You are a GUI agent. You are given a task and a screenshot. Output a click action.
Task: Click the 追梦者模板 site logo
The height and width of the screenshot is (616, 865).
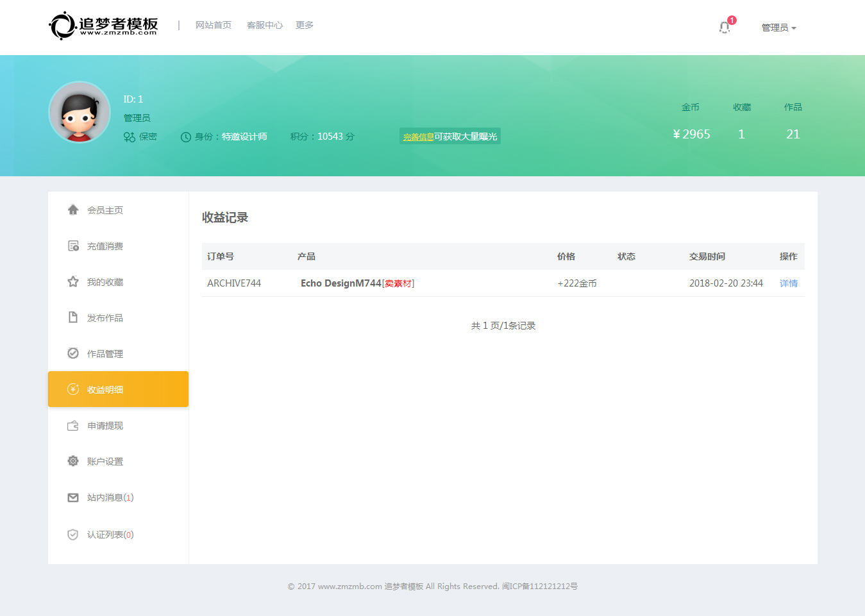(103, 26)
